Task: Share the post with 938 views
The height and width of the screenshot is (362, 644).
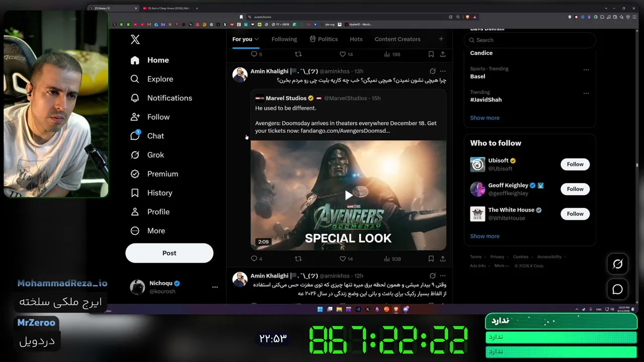Action: tap(443, 259)
